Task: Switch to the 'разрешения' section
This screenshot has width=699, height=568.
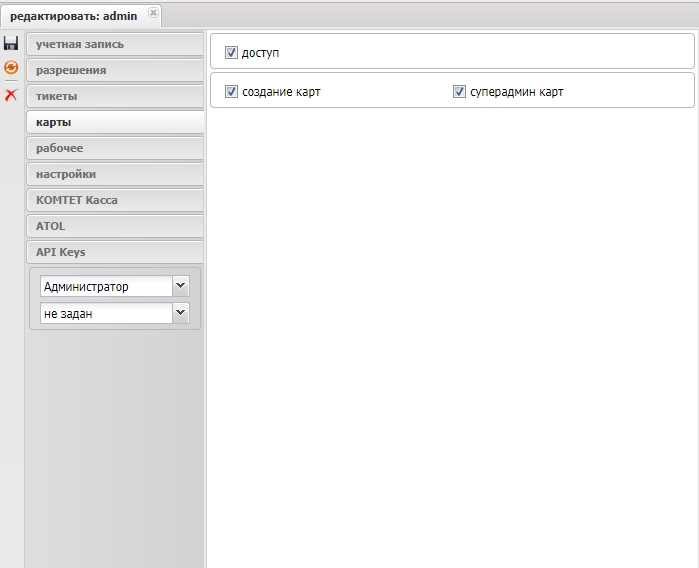Action: coord(115,70)
